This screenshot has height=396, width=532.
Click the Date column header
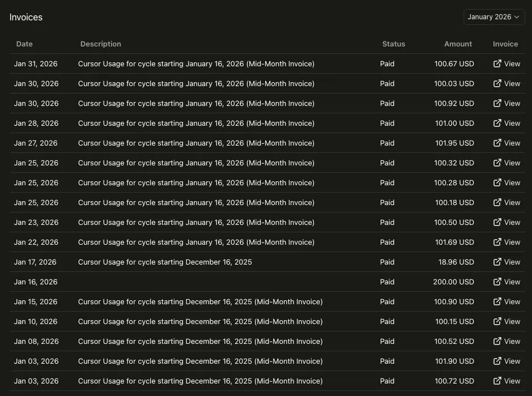pos(24,44)
